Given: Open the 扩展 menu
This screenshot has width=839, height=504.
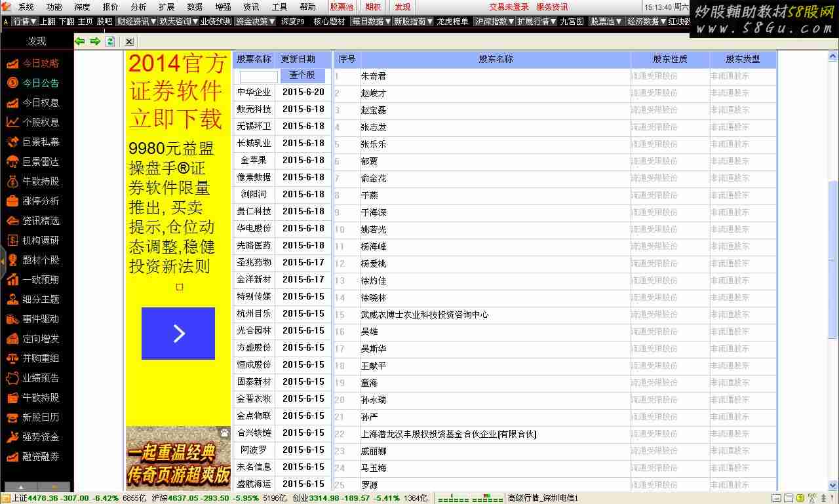Looking at the screenshot, I should click(166, 7).
